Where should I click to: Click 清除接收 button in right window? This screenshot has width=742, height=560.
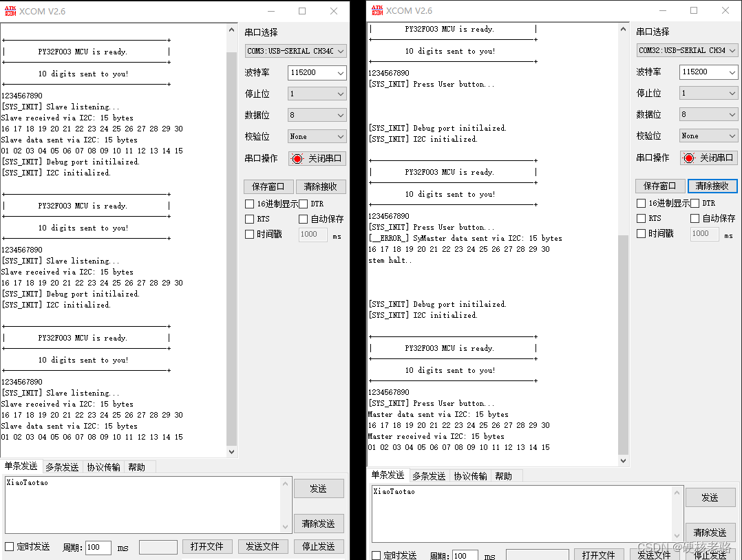[712, 186]
